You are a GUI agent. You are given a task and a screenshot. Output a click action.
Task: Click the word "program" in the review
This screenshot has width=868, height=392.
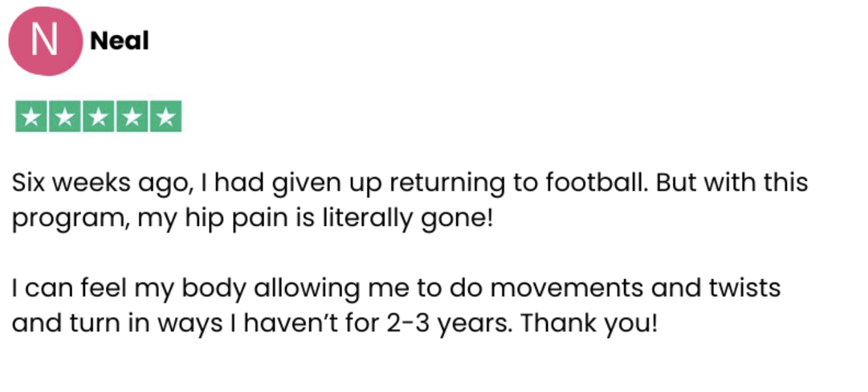tap(66, 221)
